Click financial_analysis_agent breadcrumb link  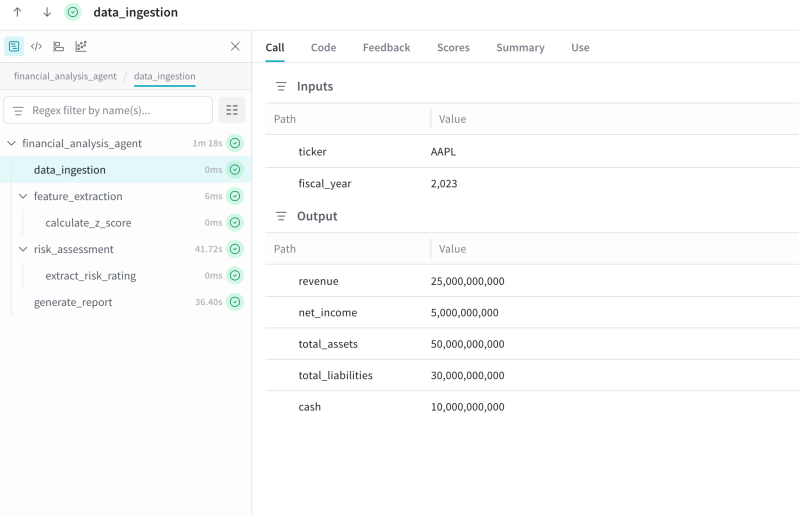tap(65, 76)
